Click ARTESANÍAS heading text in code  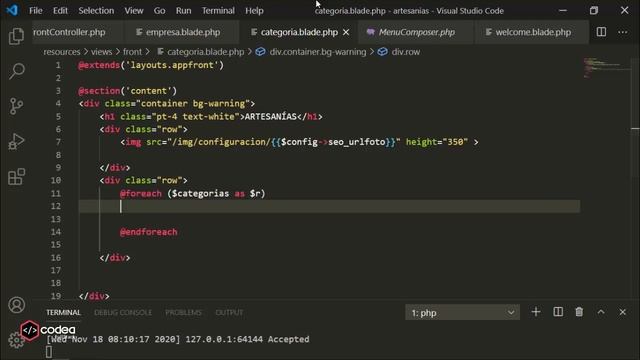point(271,116)
